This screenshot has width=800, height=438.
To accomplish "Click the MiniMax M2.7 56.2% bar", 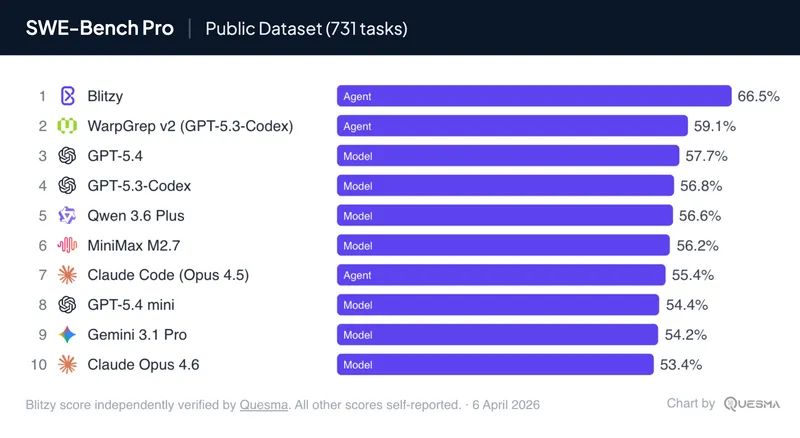I will (x=503, y=245).
